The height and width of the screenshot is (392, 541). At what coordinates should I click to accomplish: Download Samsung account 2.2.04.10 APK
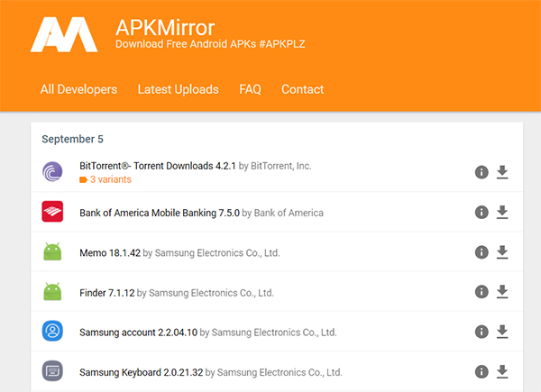(x=502, y=332)
